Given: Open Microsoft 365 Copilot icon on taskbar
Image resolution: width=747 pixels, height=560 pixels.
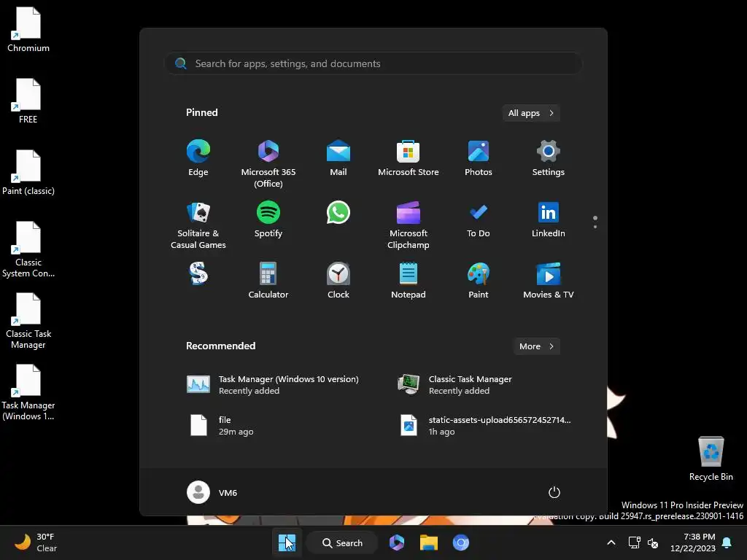Looking at the screenshot, I should (x=396, y=542).
